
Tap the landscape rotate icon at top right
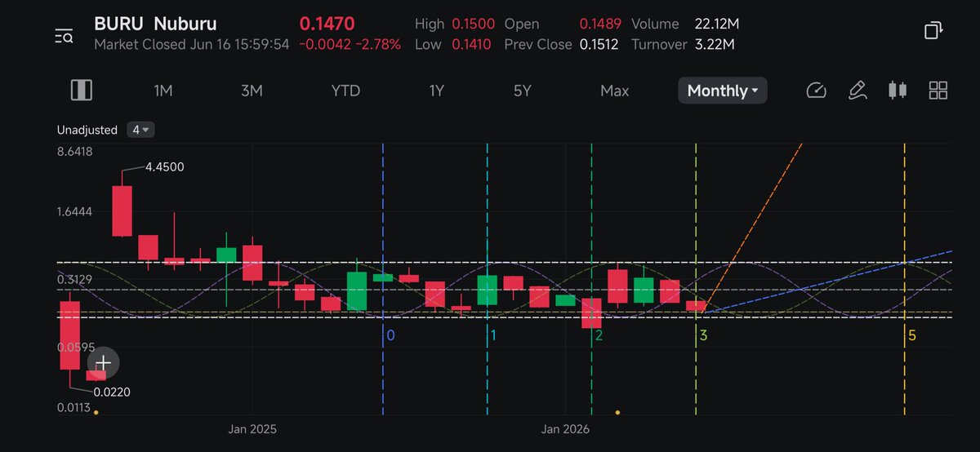pyautogui.click(x=933, y=31)
